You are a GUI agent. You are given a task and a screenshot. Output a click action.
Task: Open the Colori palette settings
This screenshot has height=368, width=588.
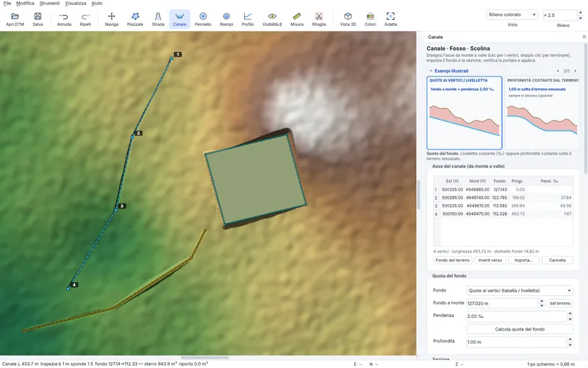[370, 19]
